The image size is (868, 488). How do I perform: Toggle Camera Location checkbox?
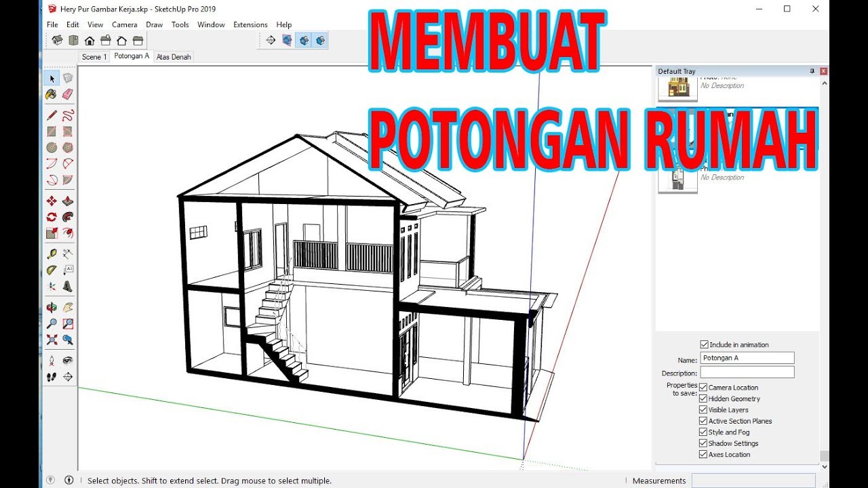coord(703,388)
